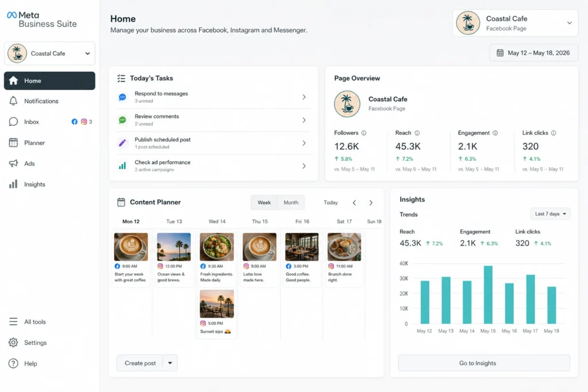Click the Go to Insights button
The height and width of the screenshot is (392, 588).
point(484,363)
